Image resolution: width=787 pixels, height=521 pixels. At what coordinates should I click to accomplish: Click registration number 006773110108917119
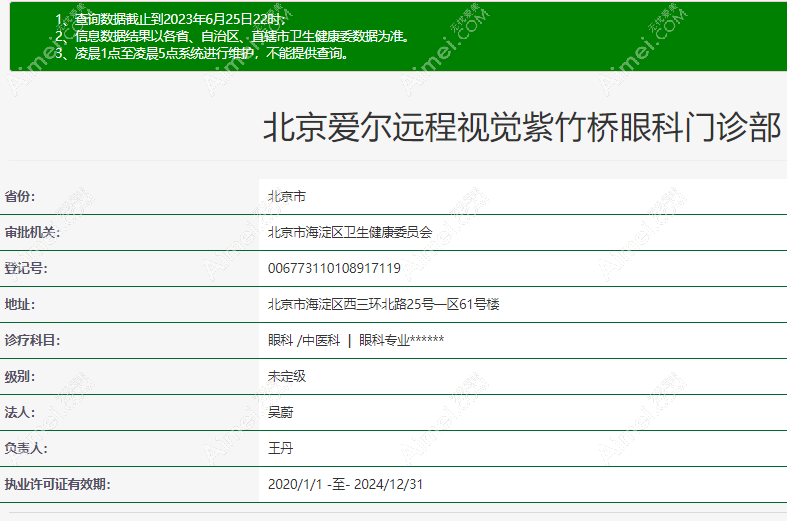point(334,269)
